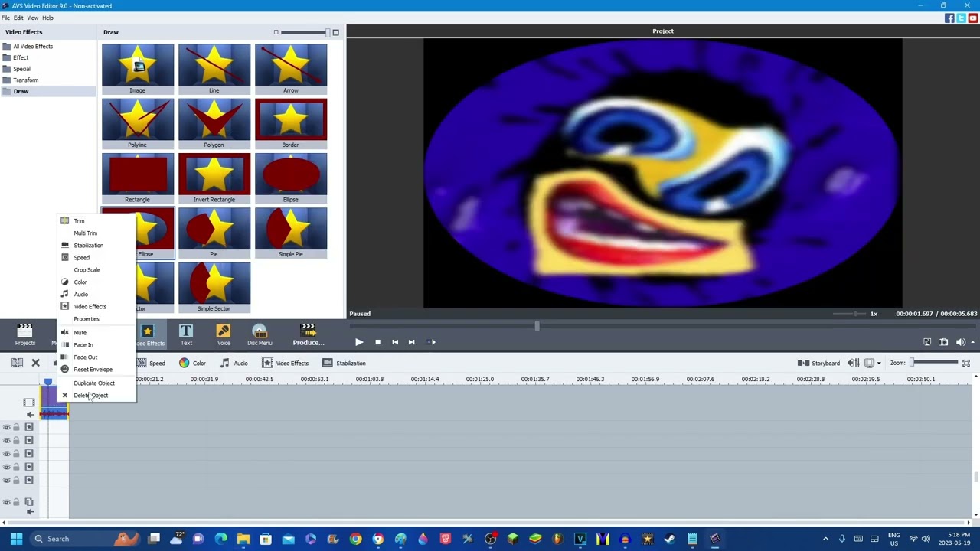
Task: Click the Produce button
Action: coord(308,334)
